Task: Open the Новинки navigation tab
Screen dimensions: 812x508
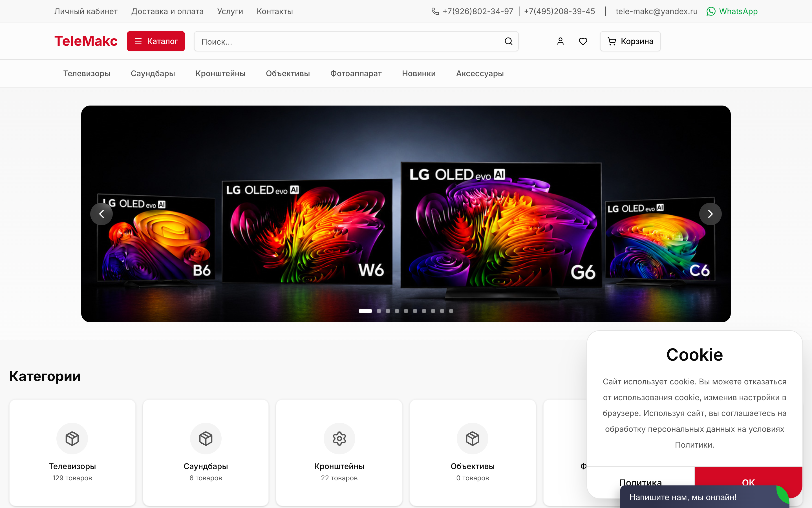Action: [419, 74]
